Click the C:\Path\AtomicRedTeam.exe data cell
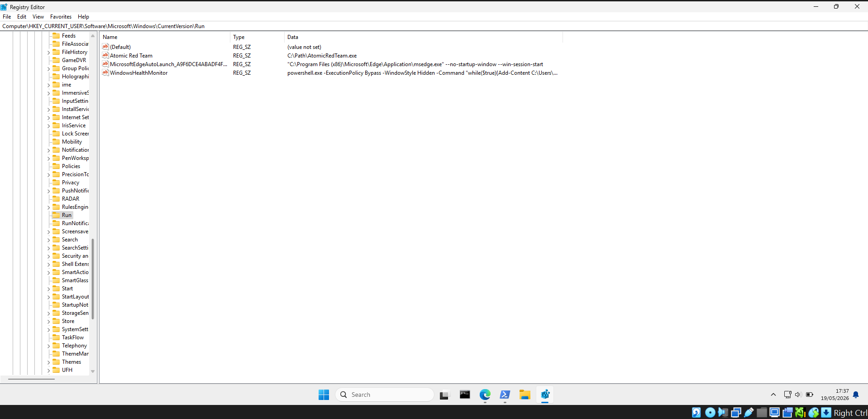This screenshot has height=419, width=868. (x=322, y=56)
